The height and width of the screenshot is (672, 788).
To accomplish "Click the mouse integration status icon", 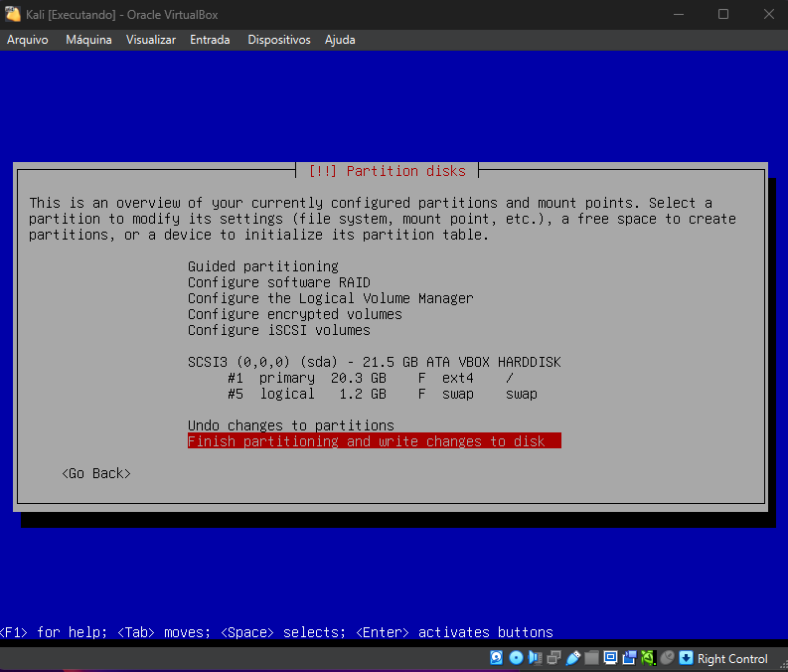I will click(x=667, y=658).
